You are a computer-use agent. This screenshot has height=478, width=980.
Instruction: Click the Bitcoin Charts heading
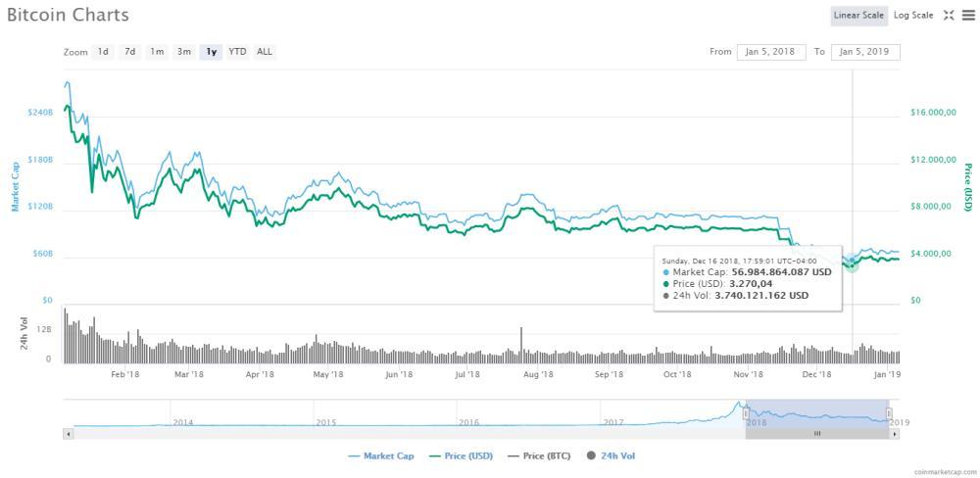[x=68, y=15]
